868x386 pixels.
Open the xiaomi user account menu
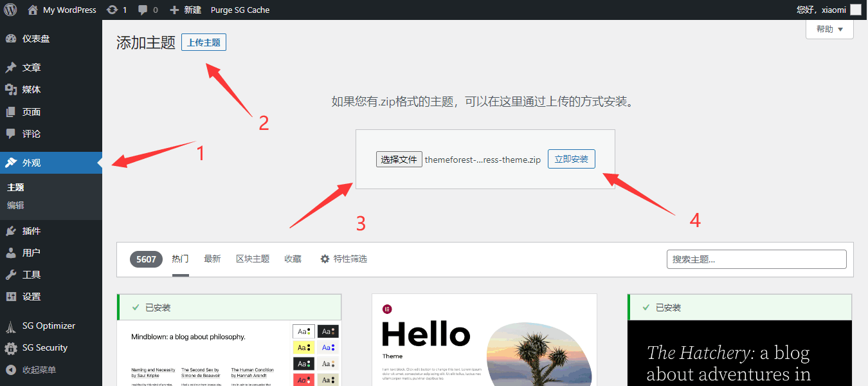coord(828,10)
